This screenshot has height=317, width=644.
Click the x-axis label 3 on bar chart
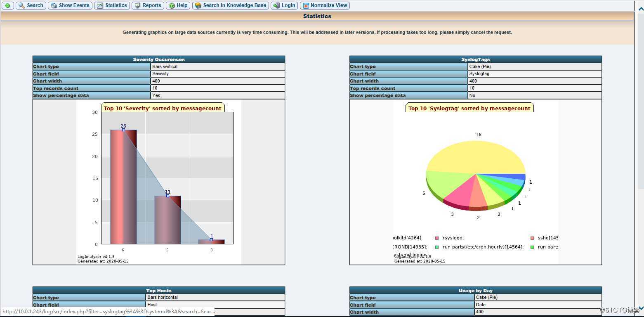pyautogui.click(x=212, y=250)
